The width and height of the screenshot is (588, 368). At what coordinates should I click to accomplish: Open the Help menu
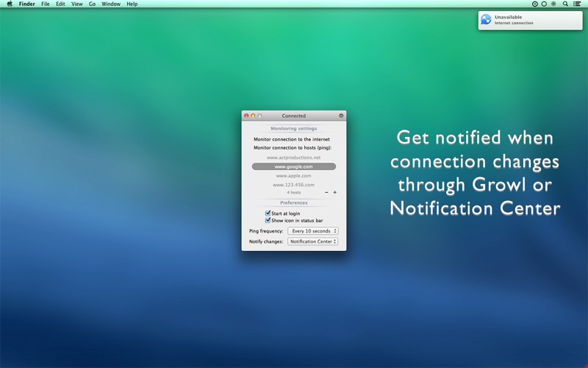pyautogui.click(x=132, y=4)
